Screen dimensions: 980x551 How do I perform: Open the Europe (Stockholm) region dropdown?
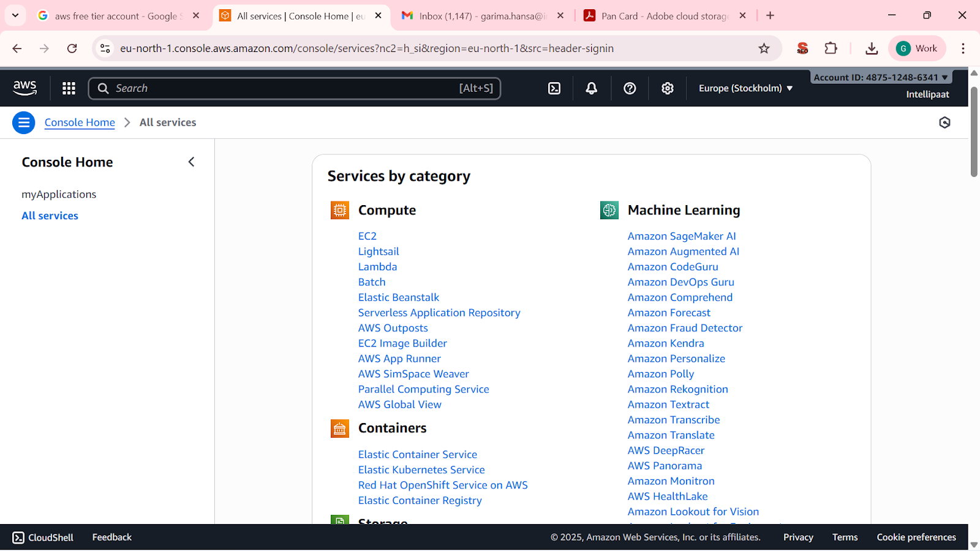745,88
